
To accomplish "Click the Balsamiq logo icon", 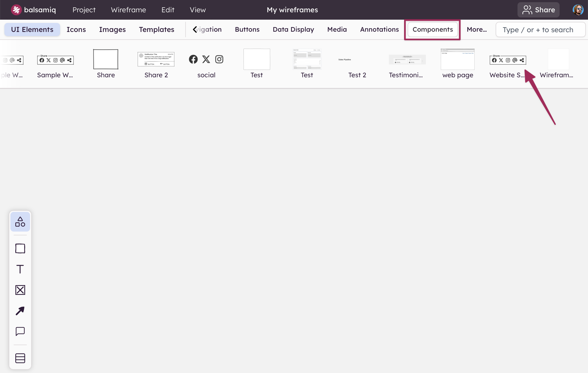I will 16,10.
